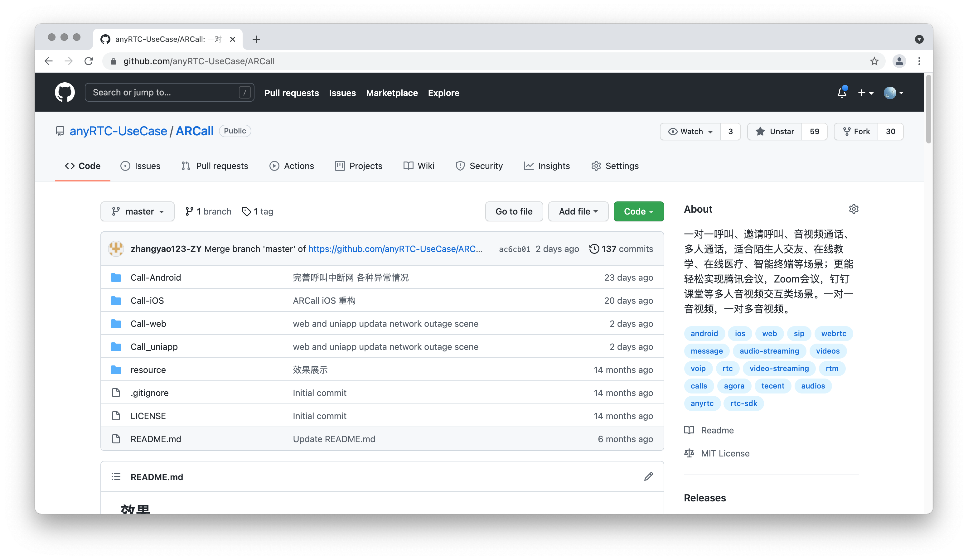968x560 pixels.
Task: Open Marketplace in the top navigation
Action: (x=392, y=93)
